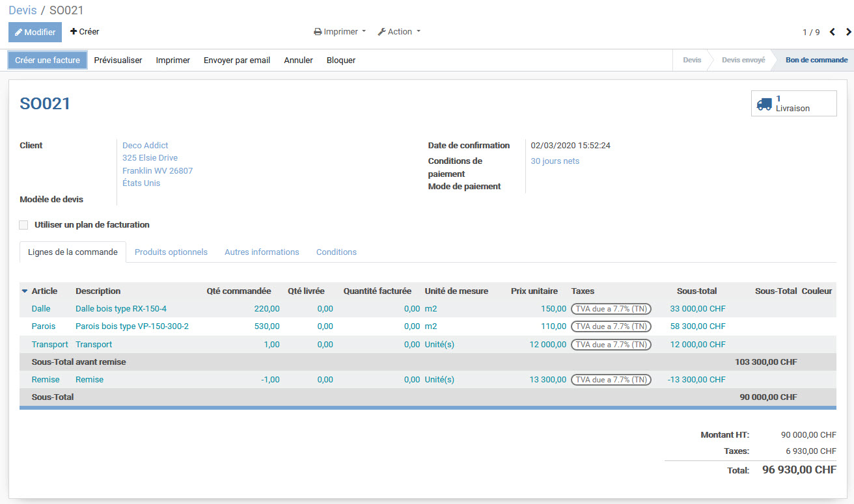Open the Deco Addict client link
This screenshot has width=854, height=504.
pyautogui.click(x=145, y=146)
